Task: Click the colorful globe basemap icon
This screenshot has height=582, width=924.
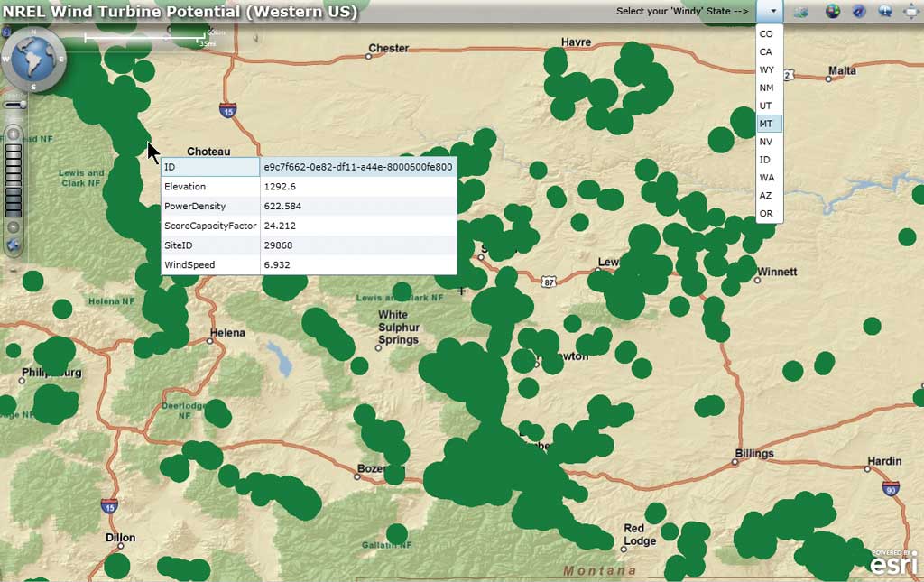Action: click(x=833, y=11)
